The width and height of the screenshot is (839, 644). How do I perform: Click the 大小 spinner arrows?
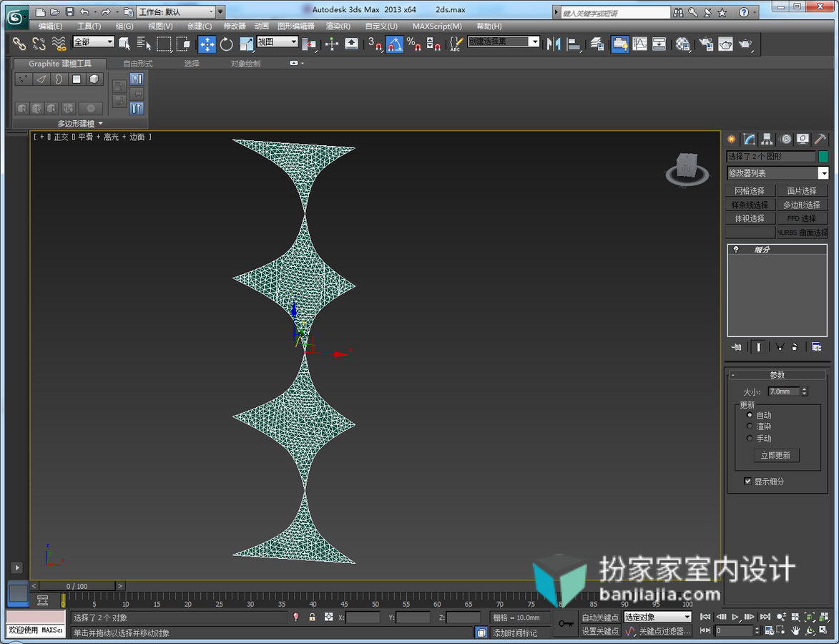point(804,391)
